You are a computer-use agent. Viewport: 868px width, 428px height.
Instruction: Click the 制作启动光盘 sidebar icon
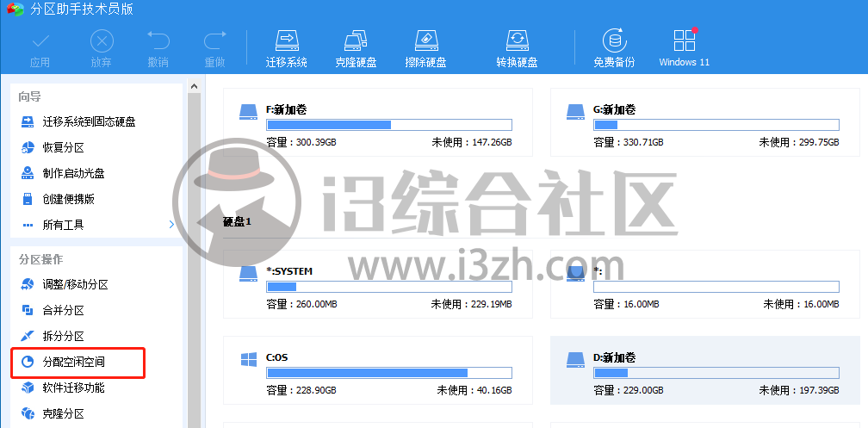tap(28, 173)
